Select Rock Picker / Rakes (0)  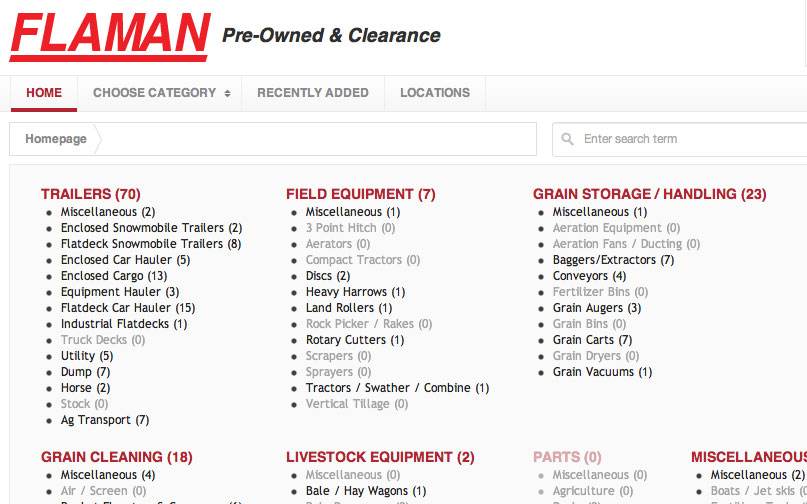pos(369,324)
